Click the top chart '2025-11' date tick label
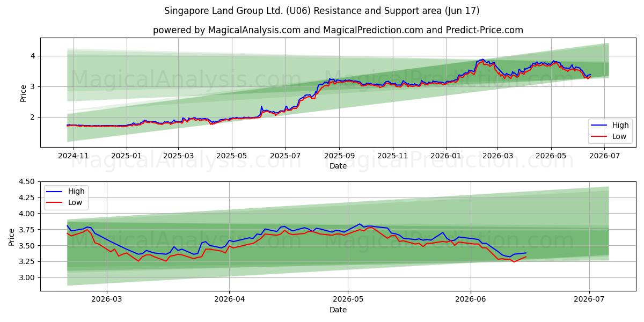The width and height of the screenshot is (644, 322). click(x=393, y=156)
